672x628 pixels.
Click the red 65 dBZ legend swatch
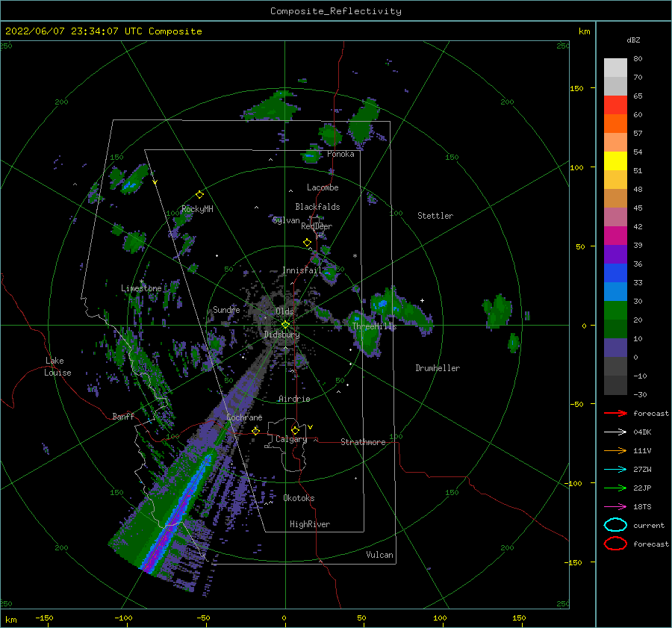tap(615, 105)
